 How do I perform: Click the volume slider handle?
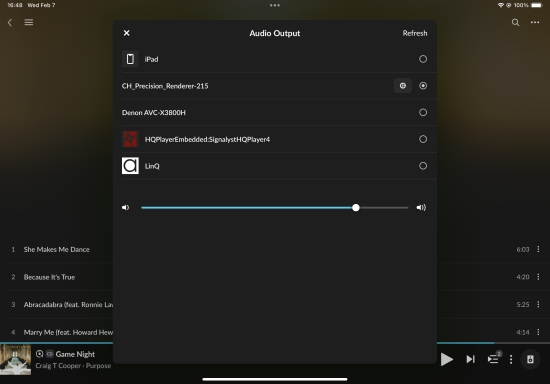[x=356, y=208]
